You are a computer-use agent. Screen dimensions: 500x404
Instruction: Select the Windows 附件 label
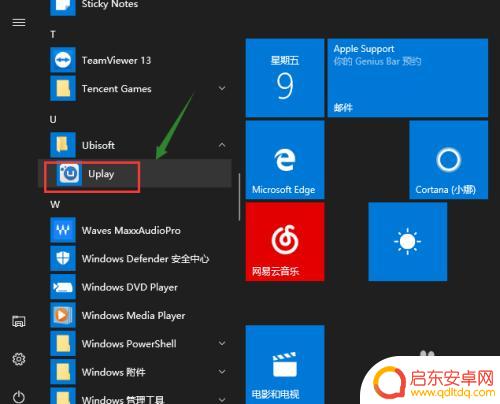113,372
